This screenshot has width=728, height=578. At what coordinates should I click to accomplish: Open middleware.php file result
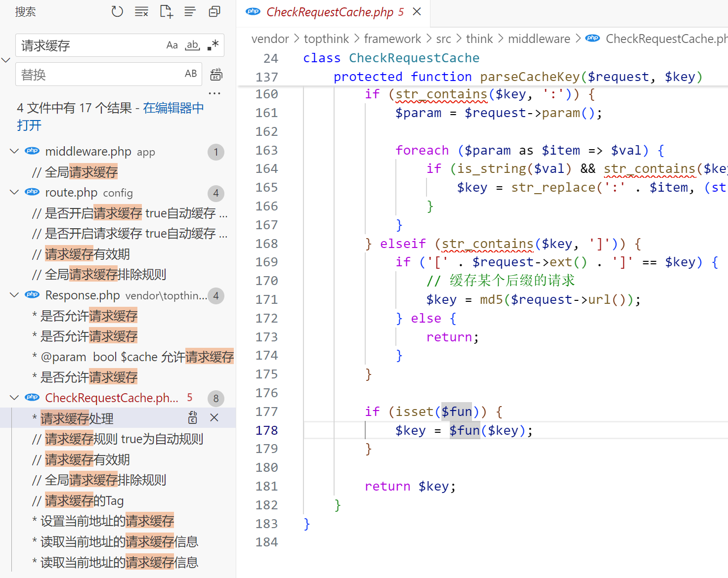tap(118, 152)
